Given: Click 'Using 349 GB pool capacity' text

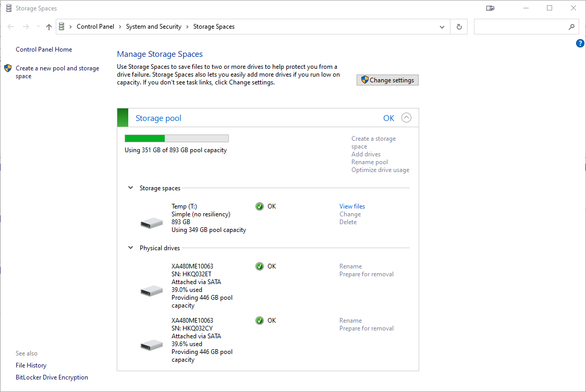Looking at the screenshot, I should (x=209, y=230).
